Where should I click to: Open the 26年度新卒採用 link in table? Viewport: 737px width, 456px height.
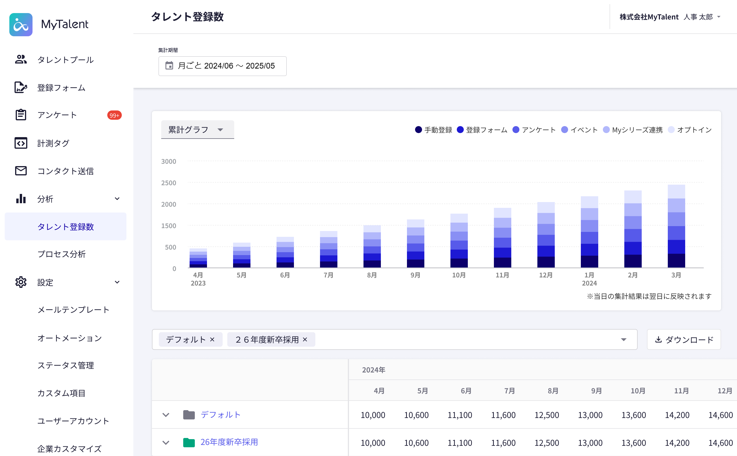point(229,442)
